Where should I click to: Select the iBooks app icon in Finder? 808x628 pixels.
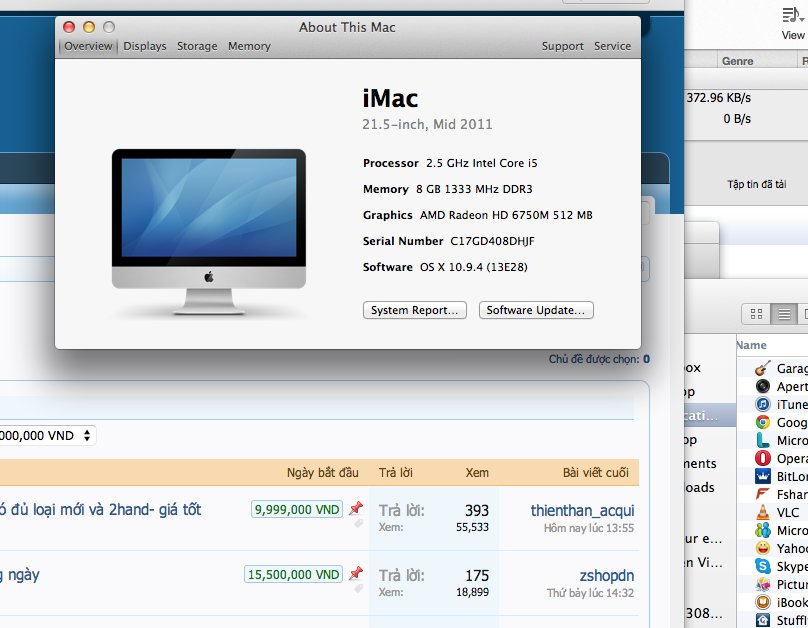tap(763, 602)
